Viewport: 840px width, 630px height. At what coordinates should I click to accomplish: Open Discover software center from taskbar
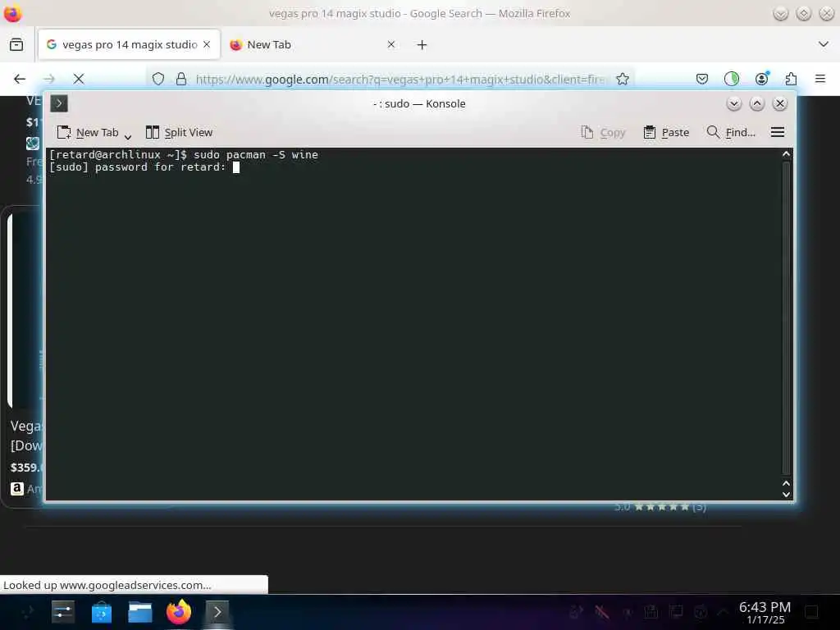[x=101, y=612]
